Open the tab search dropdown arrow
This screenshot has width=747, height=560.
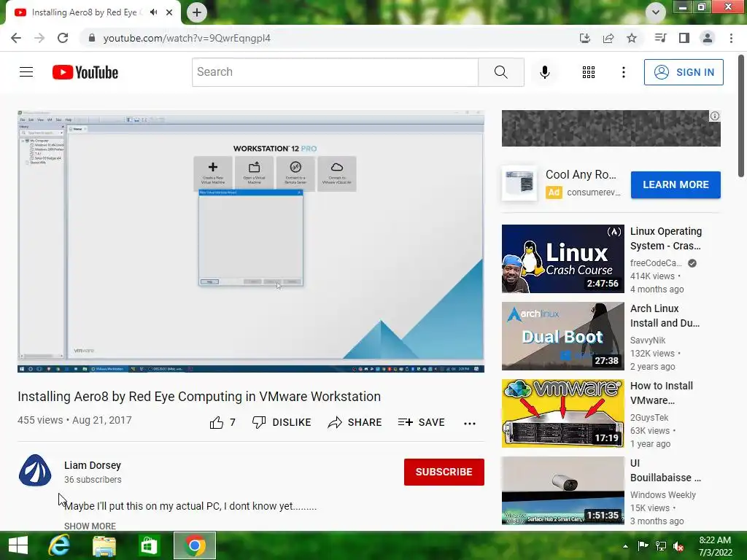click(x=656, y=12)
